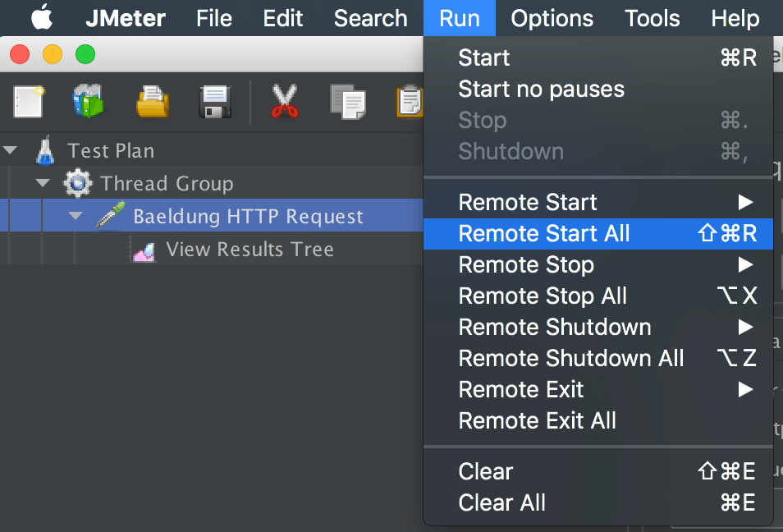This screenshot has width=783, height=532.
Task: Collapse the Baeldung HTTP Request node
Action: (x=76, y=216)
